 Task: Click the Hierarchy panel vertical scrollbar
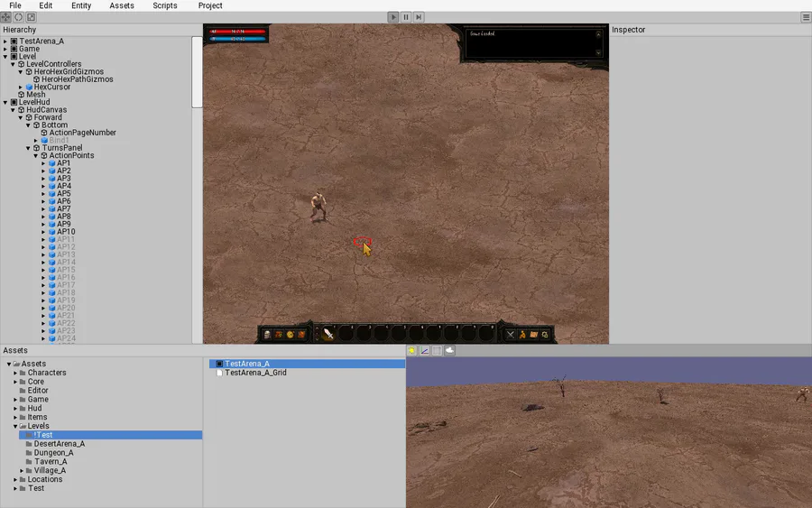point(197,72)
